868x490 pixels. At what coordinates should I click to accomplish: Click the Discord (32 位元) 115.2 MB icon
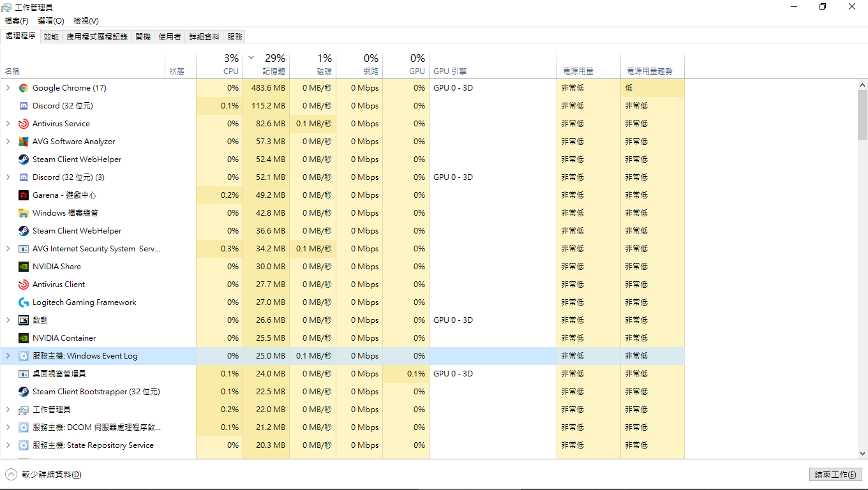24,106
